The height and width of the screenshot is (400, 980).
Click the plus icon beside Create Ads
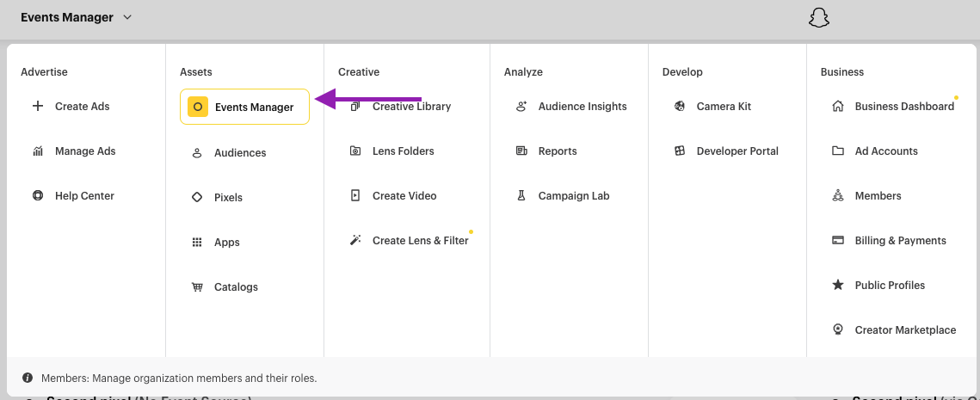click(x=38, y=107)
